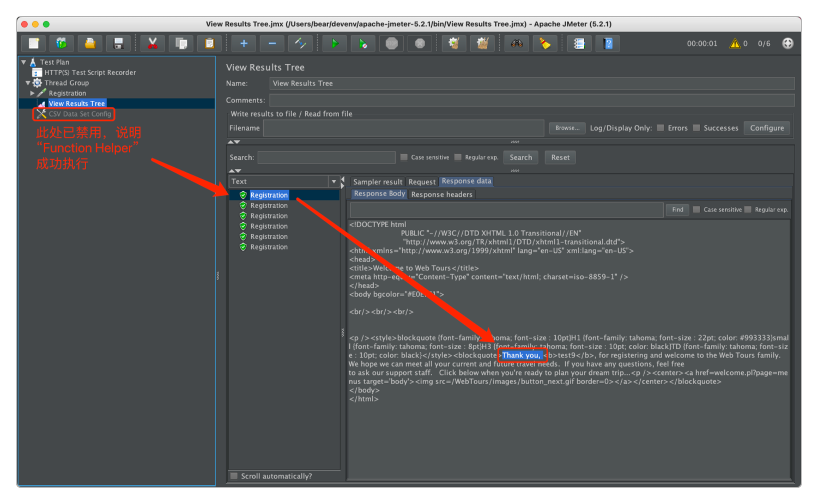818x504 pixels.
Task: Click the Search button
Action: [520, 157]
